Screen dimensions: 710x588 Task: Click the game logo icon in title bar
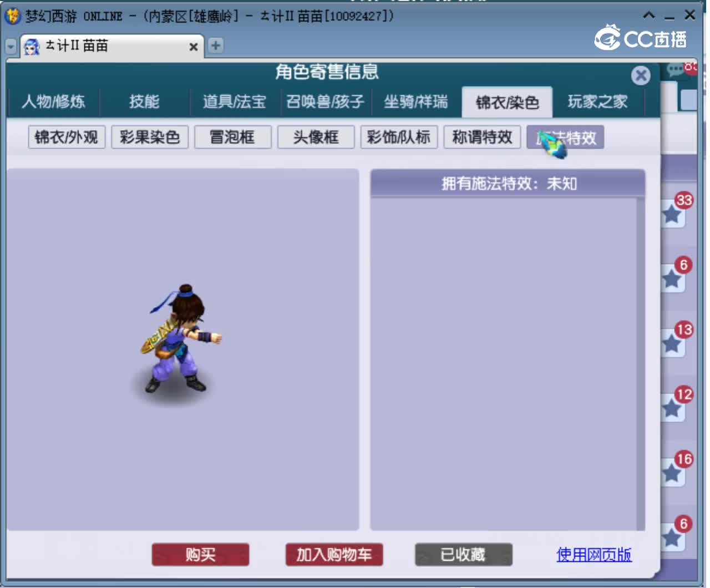(x=13, y=16)
